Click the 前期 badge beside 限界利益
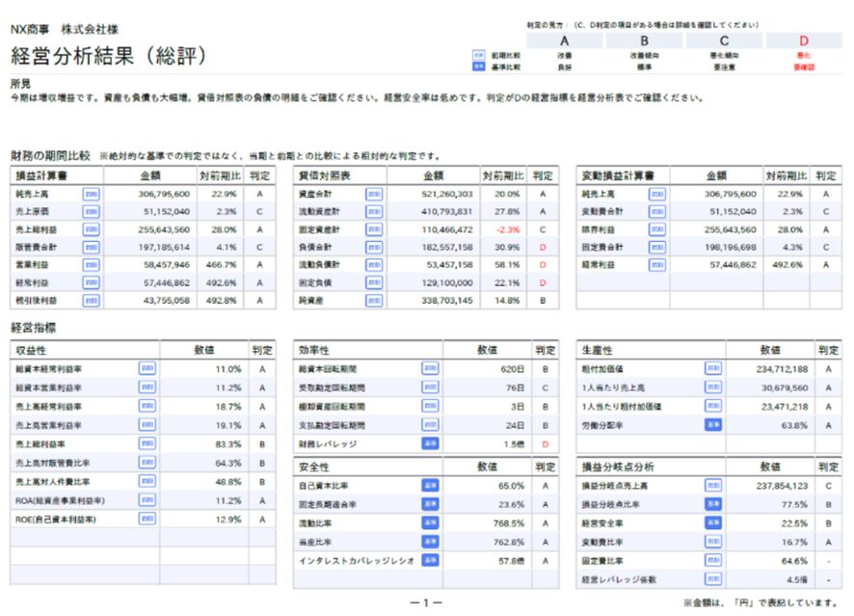This screenshot has height=616, width=854. (x=656, y=229)
